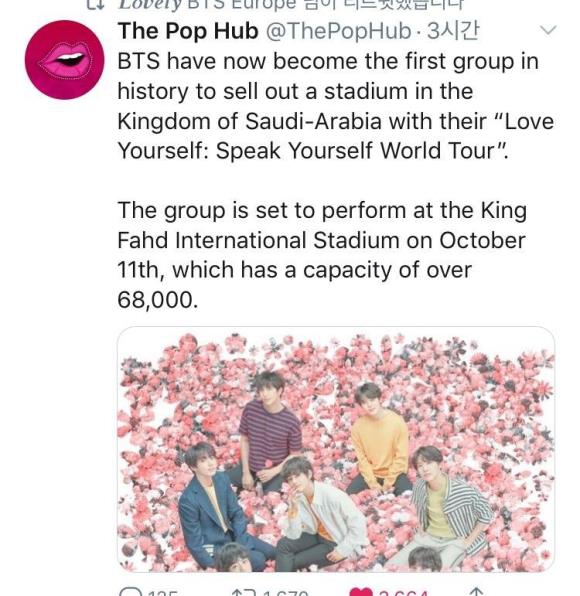Tap the person in the yellow sweater in photo
The image size is (580, 596).
379,441
